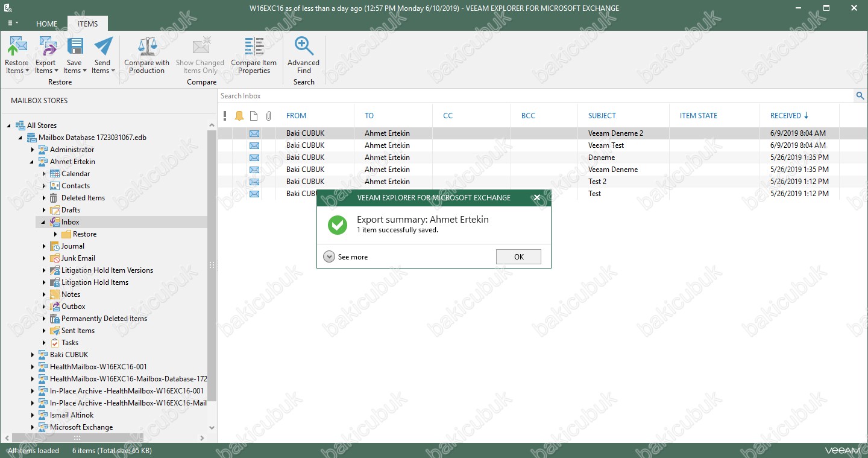868x458 pixels.
Task: Click the Drafts folder icon
Action: [55, 210]
